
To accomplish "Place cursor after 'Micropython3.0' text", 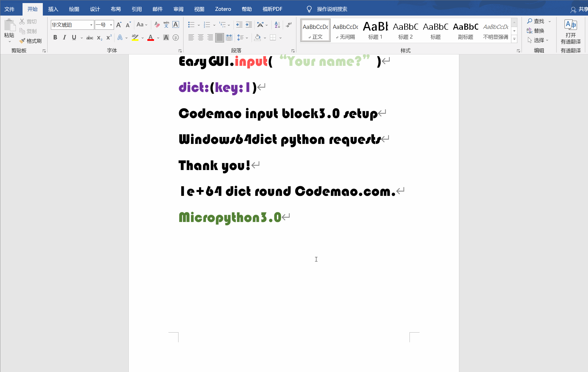I will click(x=282, y=217).
